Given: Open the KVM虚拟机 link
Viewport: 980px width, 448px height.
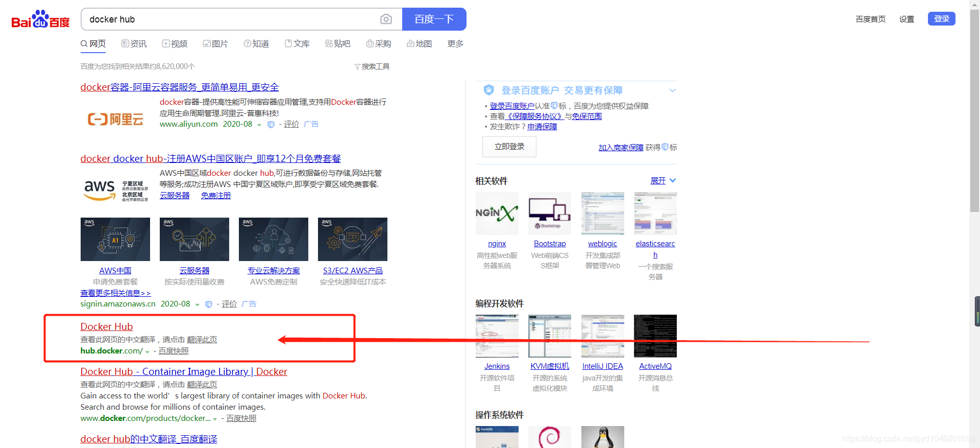Looking at the screenshot, I should pyautogui.click(x=550, y=366).
